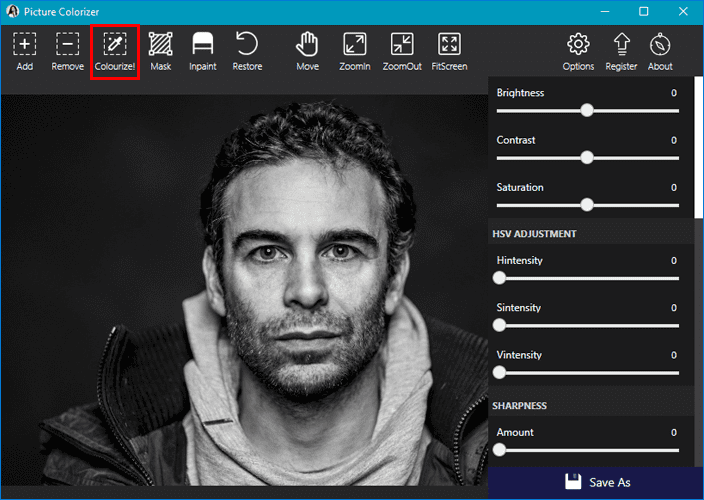
Task: Click the Saturation label
Action: pyautogui.click(x=520, y=187)
